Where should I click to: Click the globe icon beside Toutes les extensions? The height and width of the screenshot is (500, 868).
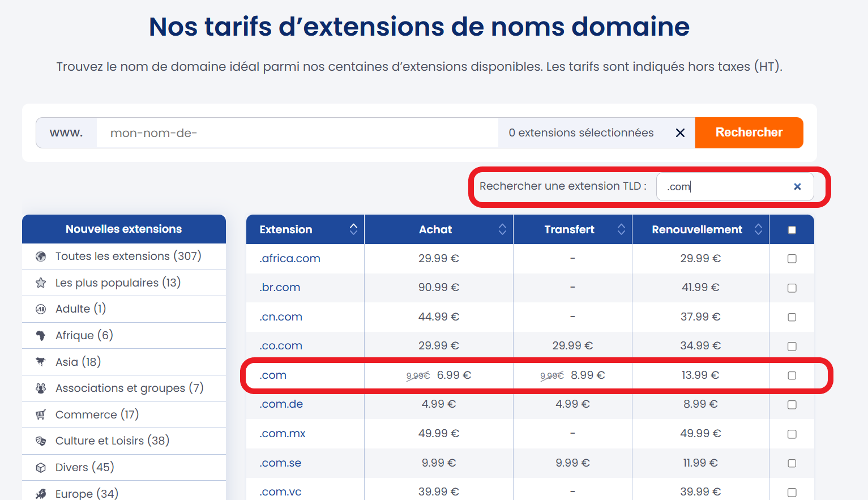pos(40,256)
